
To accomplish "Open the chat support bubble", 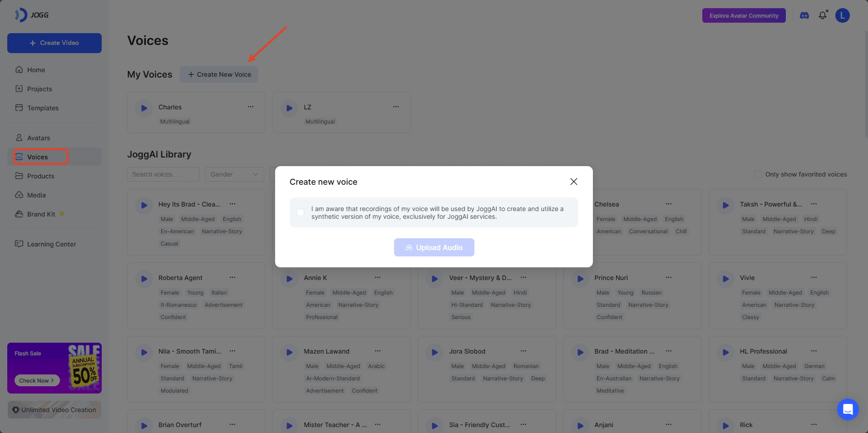I will pos(848,409).
